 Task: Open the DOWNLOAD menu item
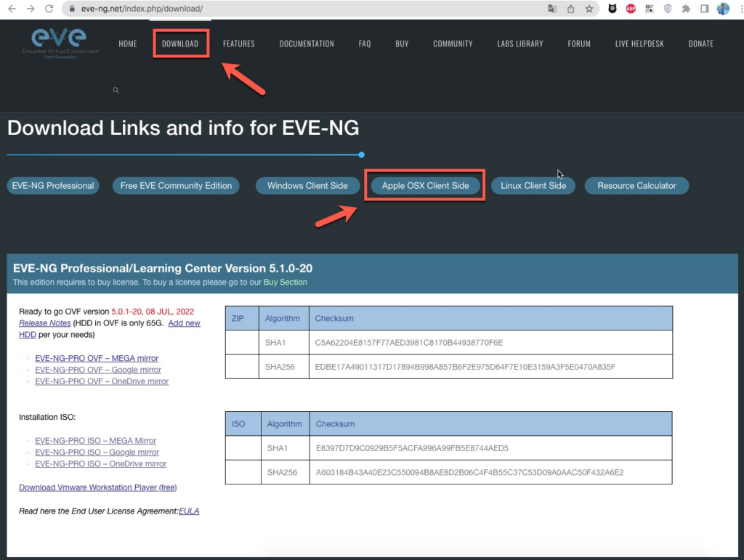tap(180, 44)
